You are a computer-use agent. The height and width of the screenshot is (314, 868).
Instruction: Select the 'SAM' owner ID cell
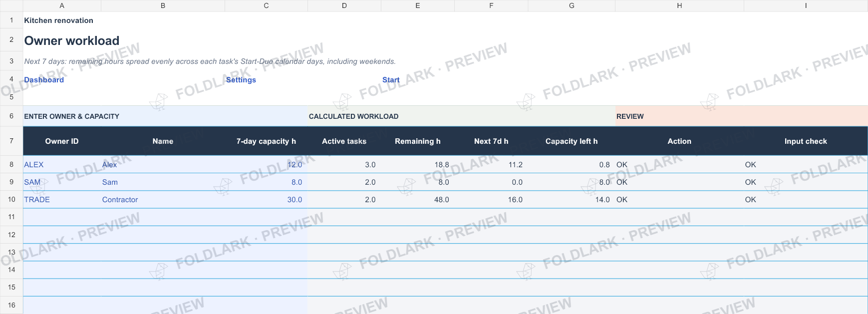coord(62,182)
